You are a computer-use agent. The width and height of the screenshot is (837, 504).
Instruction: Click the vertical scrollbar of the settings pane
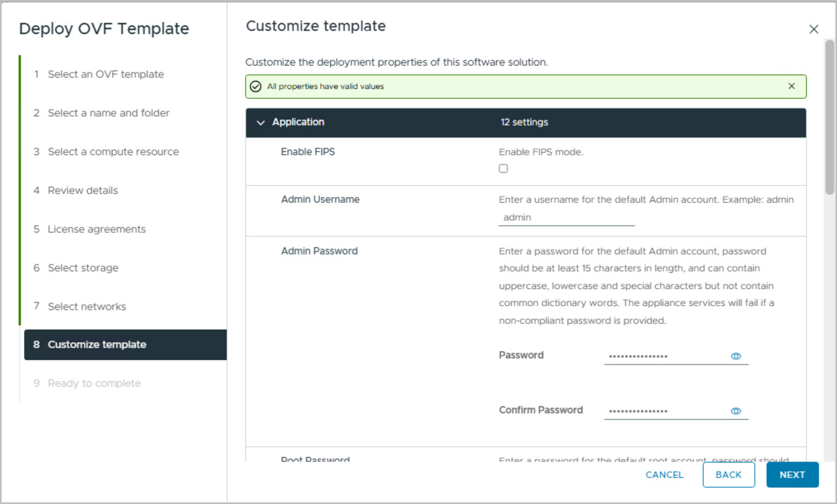click(829, 117)
